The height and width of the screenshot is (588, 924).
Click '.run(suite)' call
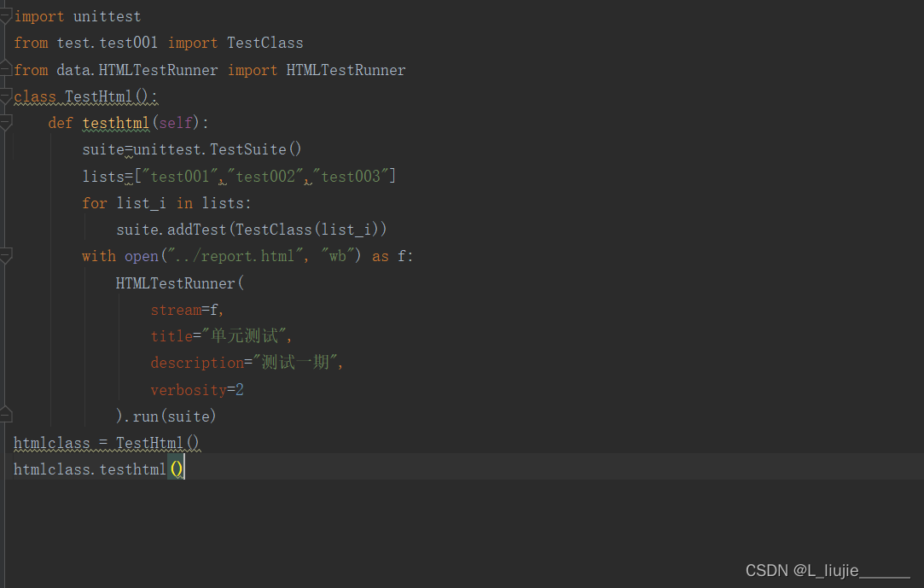[171, 416]
